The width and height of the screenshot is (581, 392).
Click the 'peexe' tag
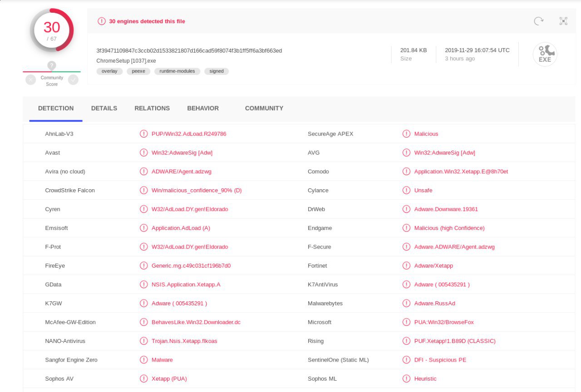coord(138,71)
